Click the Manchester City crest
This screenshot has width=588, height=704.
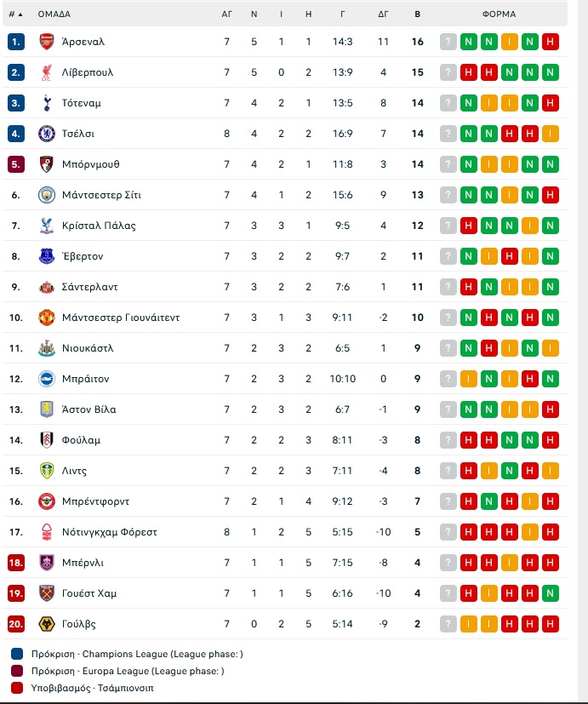click(47, 195)
